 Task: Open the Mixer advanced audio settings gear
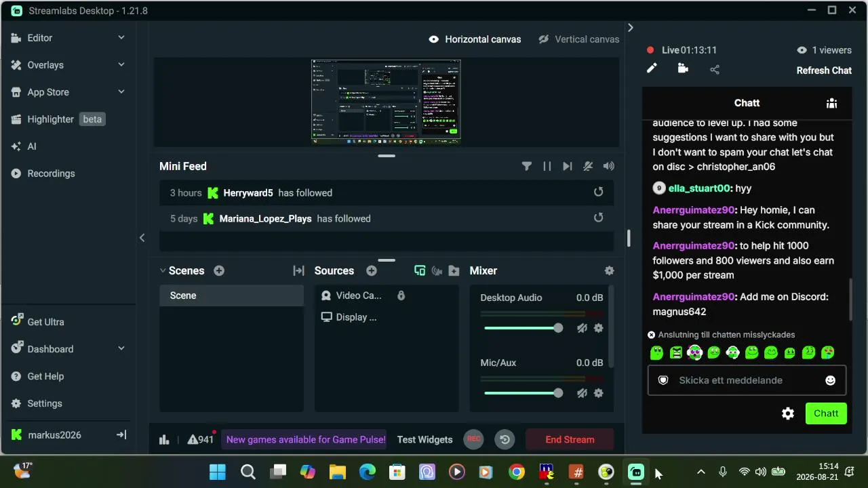click(x=609, y=270)
